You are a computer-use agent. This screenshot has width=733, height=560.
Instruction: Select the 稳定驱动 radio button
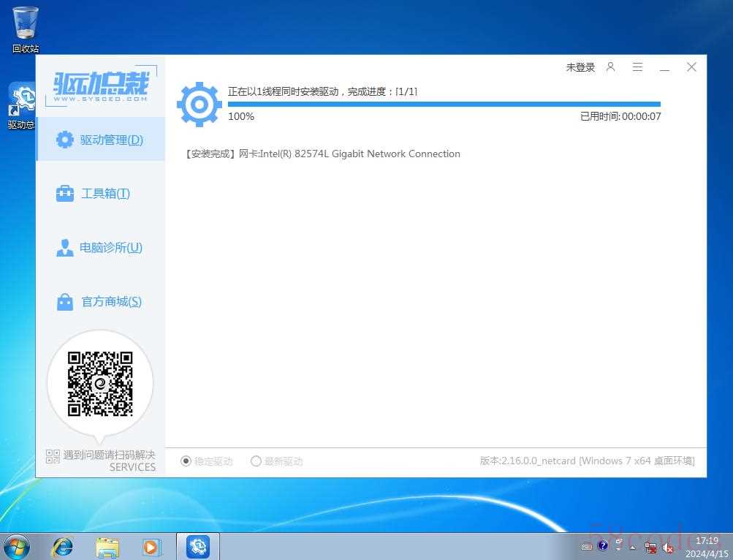click(x=186, y=461)
